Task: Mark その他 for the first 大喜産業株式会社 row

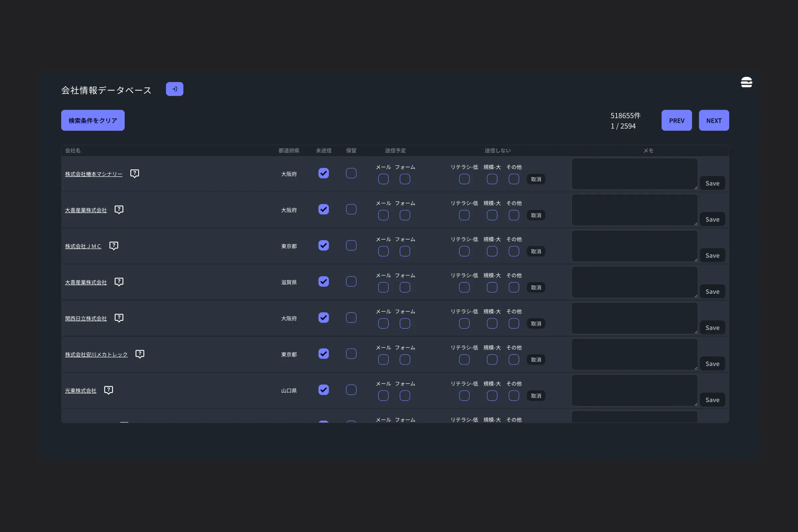Action: click(x=513, y=215)
